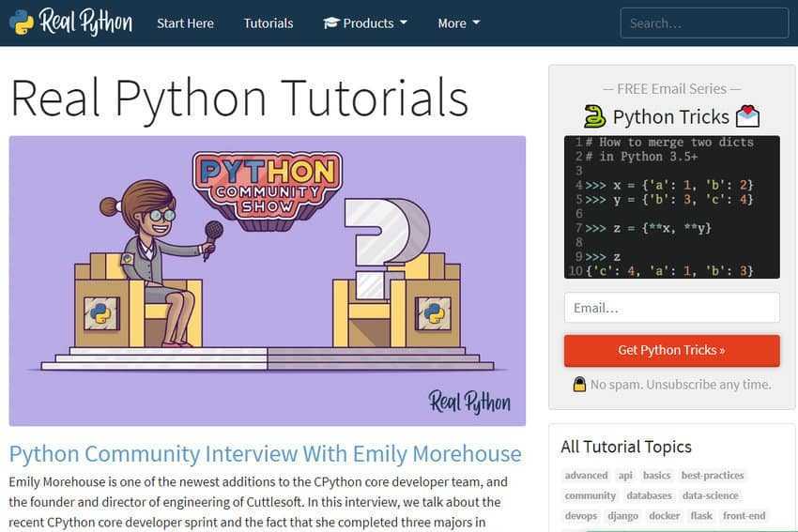Click the FREE Email Series label
Screen dimensions: 798x532
672,88
